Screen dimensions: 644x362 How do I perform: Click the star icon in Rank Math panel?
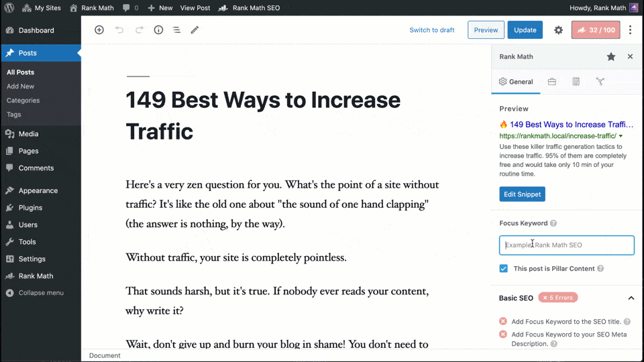tap(611, 57)
